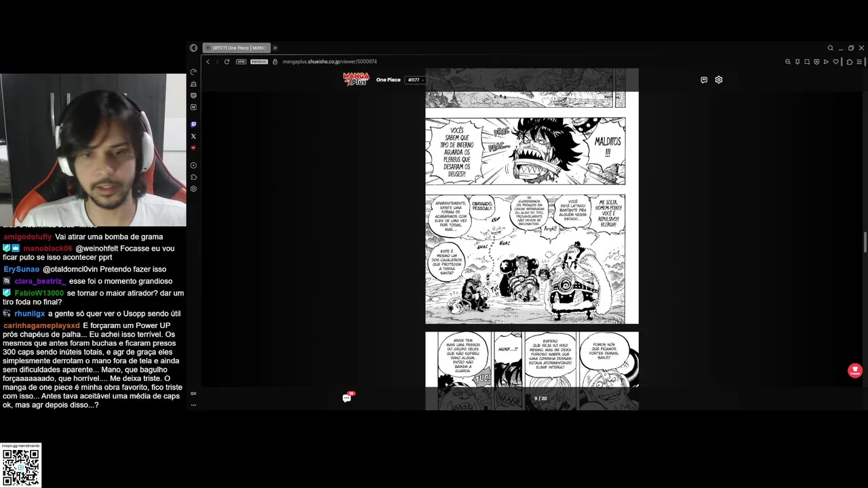Open GX Control speedometer in sidebar
The image size is (868, 488).
pyautogui.click(x=193, y=72)
